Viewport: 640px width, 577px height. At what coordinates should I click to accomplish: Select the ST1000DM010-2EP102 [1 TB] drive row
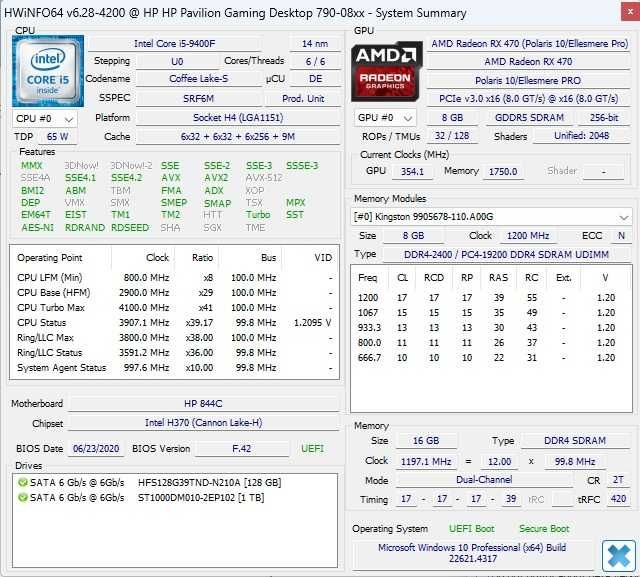[142, 498]
